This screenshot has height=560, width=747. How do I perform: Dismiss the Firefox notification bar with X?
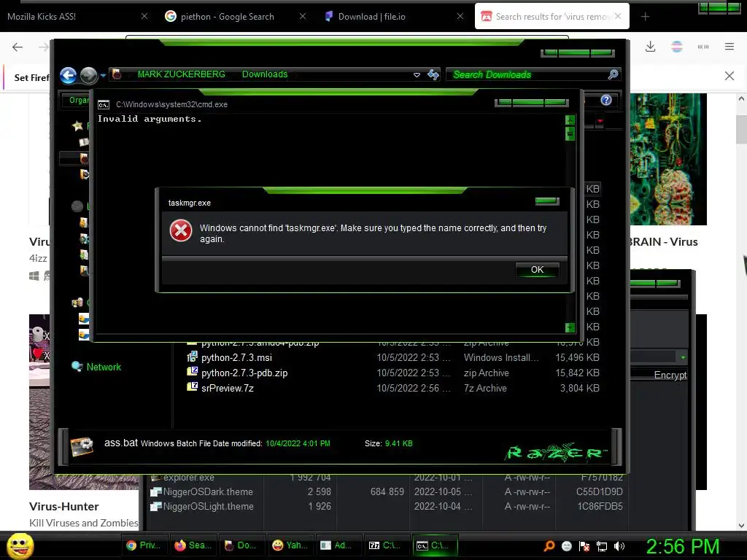click(x=729, y=76)
